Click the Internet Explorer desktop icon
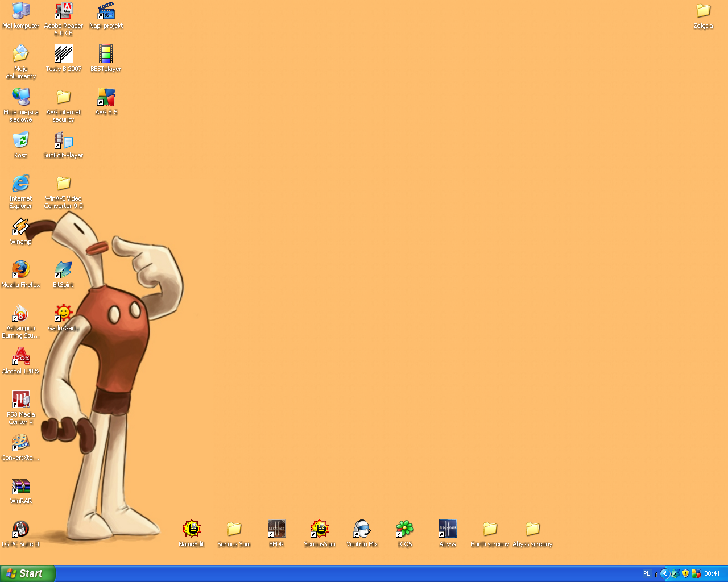Screen dimensions: 728x582 (x=21, y=184)
